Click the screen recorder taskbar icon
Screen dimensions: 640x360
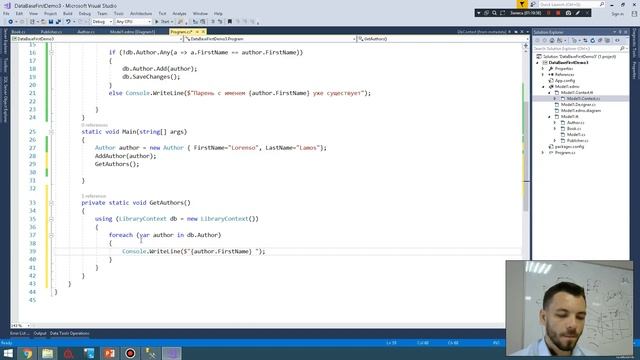click(130, 353)
